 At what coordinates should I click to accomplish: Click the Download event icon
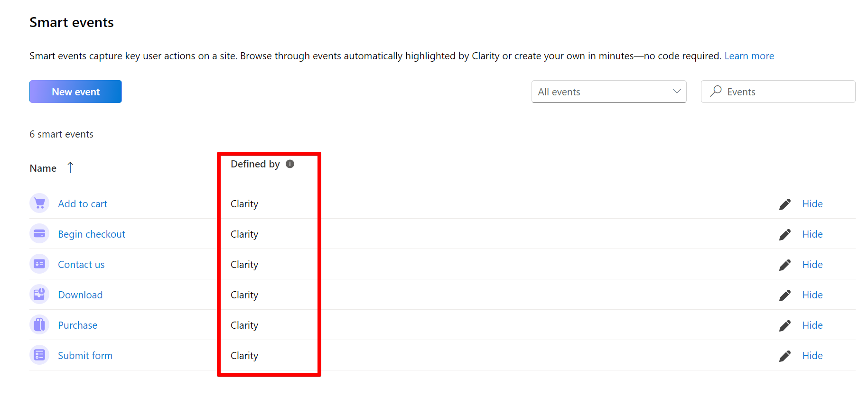[39, 294]
